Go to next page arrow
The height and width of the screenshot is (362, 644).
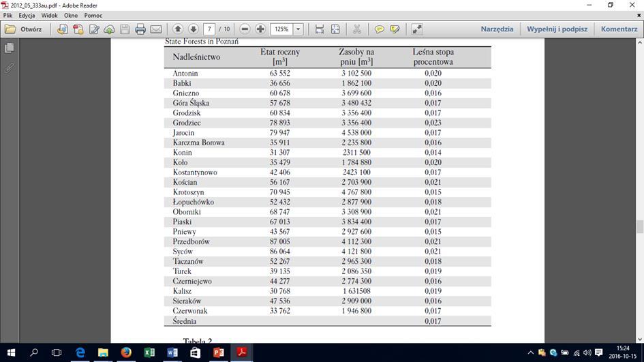click(x=194, y=29)
